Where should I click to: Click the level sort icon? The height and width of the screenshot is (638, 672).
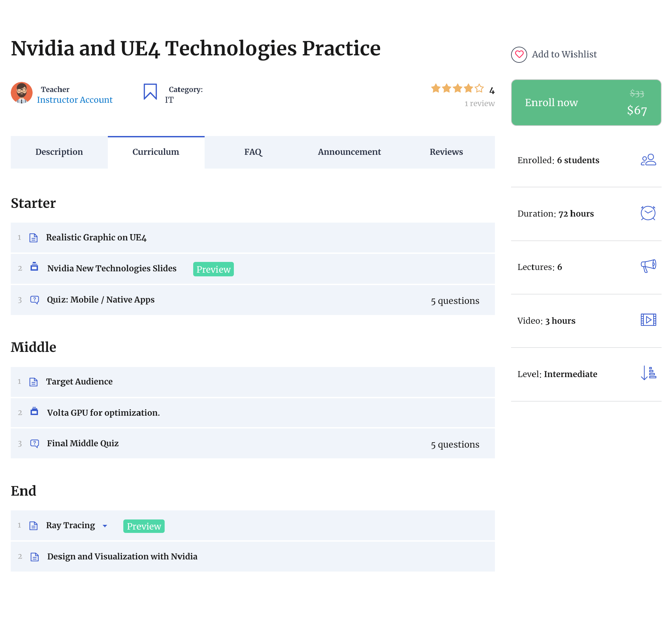point(648,373)
